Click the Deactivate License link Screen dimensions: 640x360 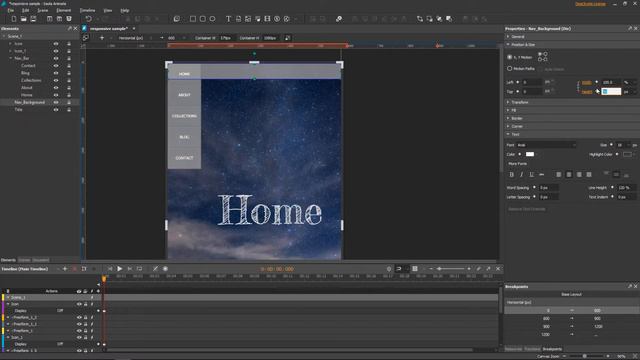[590, 4]
